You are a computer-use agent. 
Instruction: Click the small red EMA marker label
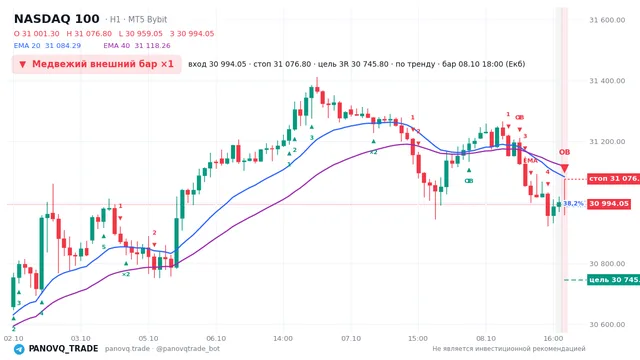click(530, 161)
